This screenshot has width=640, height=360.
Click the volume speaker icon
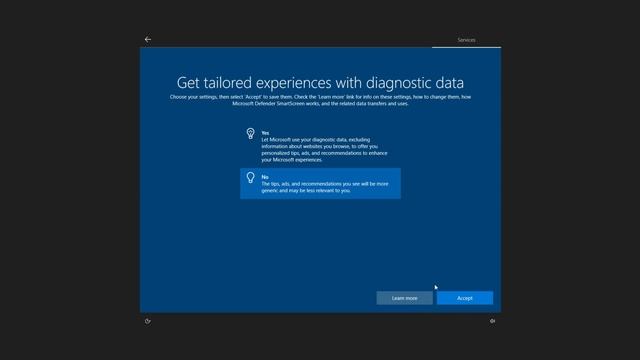tap(493, 321)
